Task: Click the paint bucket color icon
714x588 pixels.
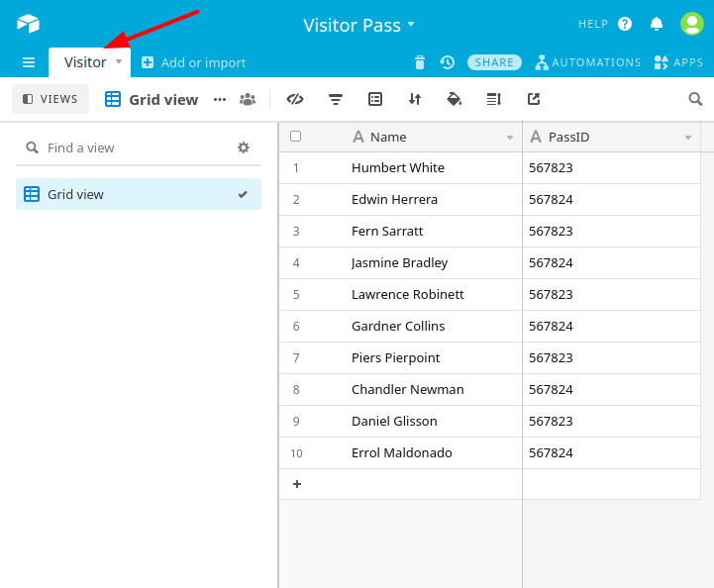Action: click(x=455, y=99)
